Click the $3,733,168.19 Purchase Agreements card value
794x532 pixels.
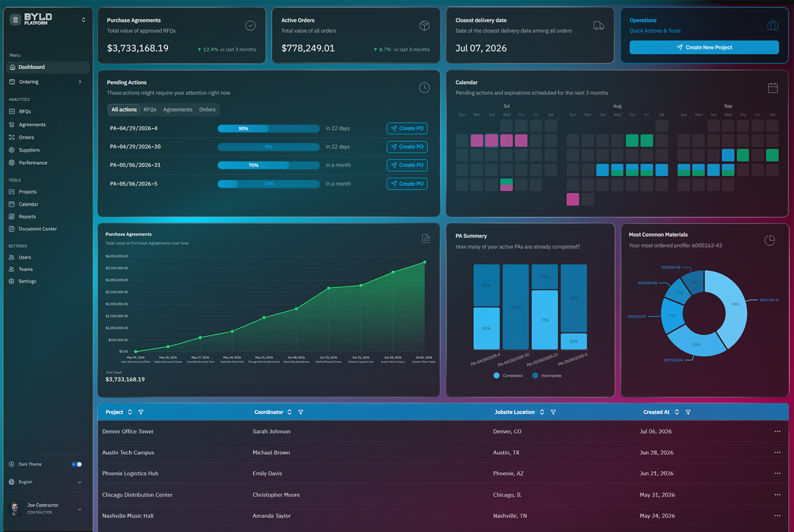click(x=138, y=48)
